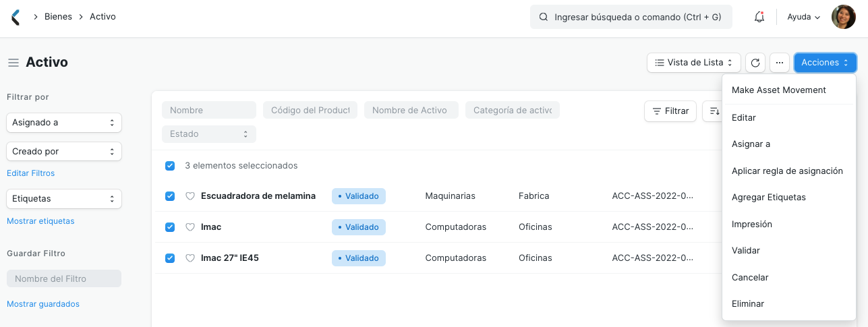Choose Cancelar from the menu

789,278
